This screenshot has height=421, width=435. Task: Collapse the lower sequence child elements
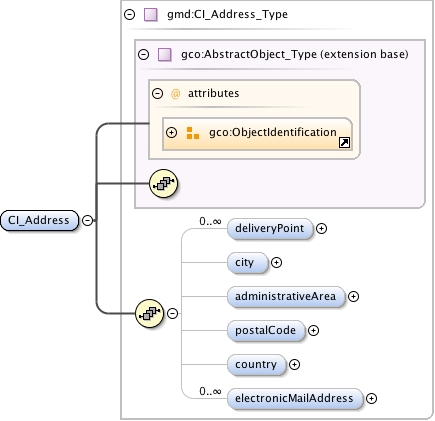click(172, 313)
